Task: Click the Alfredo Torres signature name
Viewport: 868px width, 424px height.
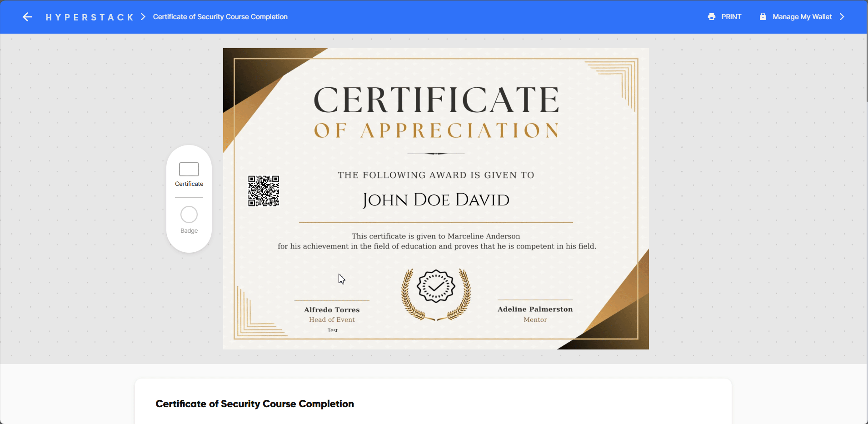Action: point(332,310)
